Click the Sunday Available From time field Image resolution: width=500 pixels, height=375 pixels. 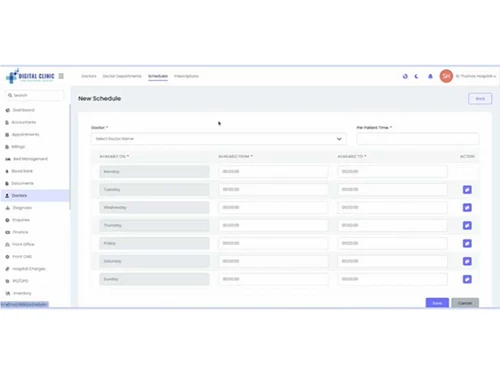[273, 279]
